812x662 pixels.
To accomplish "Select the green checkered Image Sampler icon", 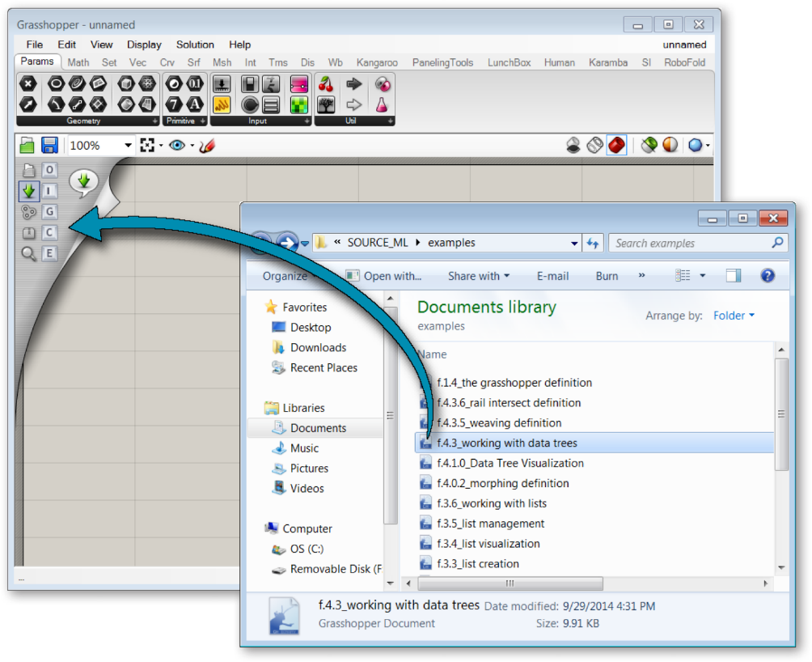I will [299, 104].
